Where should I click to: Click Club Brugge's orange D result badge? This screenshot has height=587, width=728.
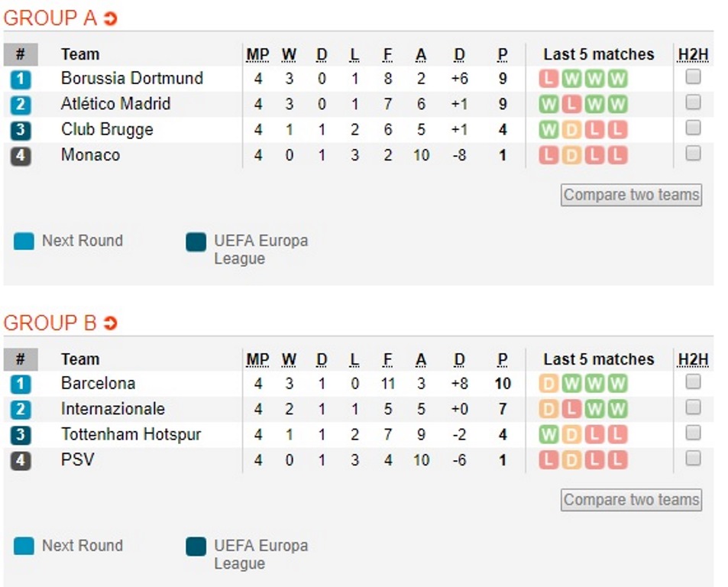pos(571,130)
